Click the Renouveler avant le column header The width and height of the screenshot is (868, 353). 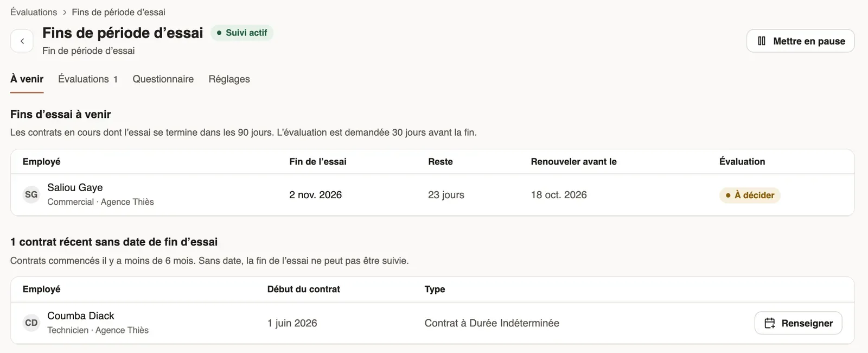[573, 162]
